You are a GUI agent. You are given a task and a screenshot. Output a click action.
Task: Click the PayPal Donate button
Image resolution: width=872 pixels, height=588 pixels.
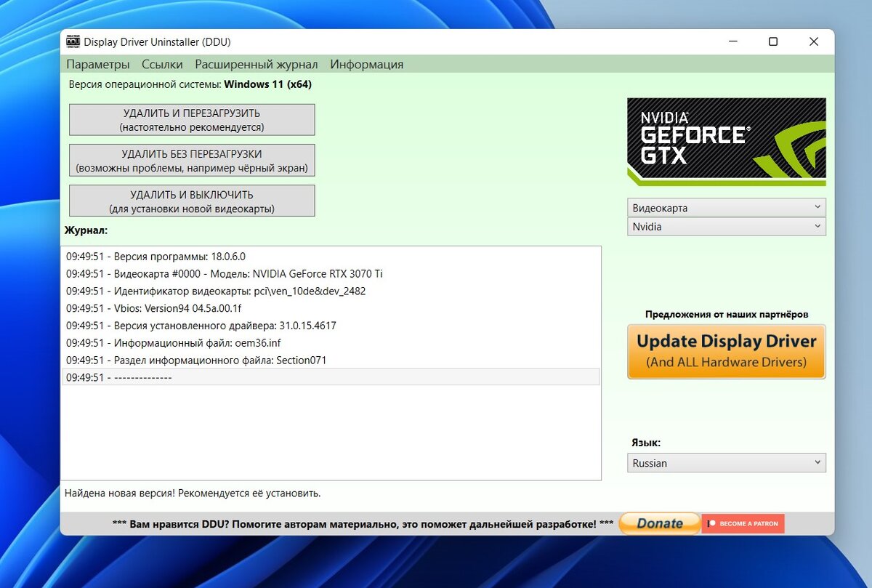pos(658,523)
